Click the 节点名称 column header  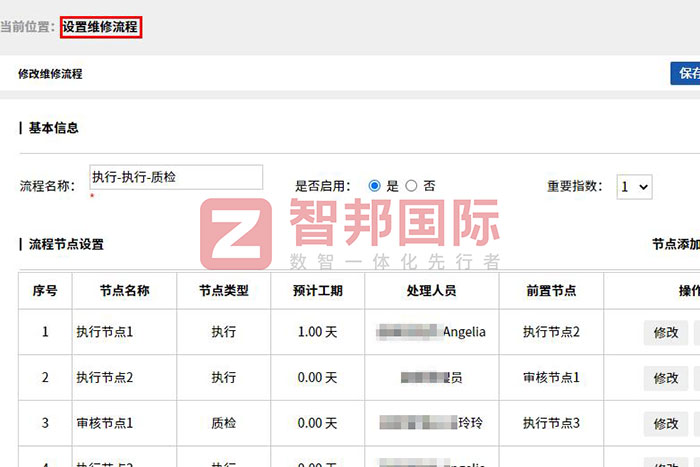[x=125, y=291]
